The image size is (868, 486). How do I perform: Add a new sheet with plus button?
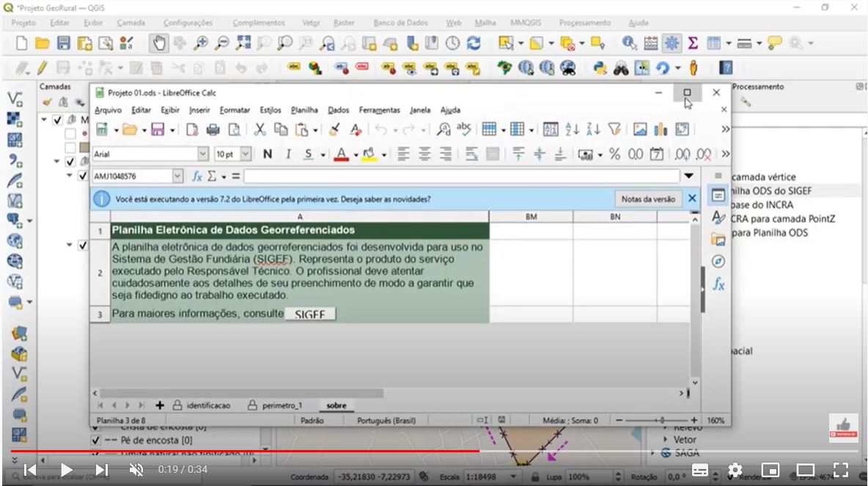[159, 406]
